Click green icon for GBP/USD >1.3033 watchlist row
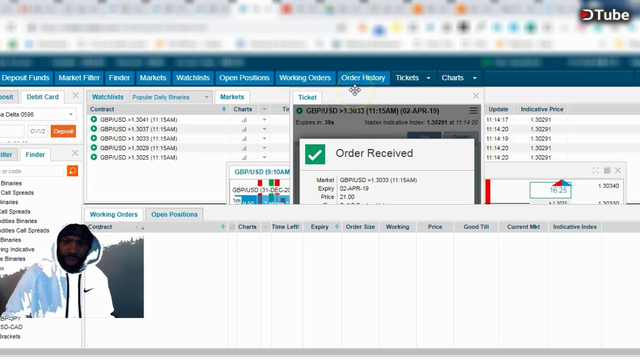The height and width of the screenshot is (360, 640). coord(93,138)
